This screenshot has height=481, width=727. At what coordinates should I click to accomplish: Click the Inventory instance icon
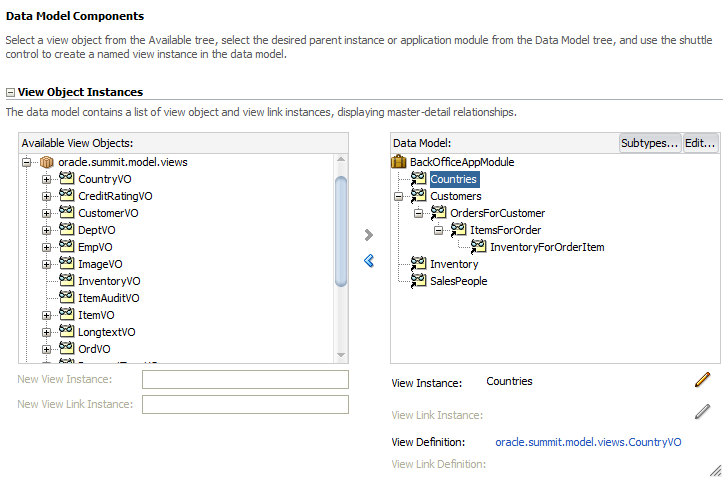coord(418,264)
